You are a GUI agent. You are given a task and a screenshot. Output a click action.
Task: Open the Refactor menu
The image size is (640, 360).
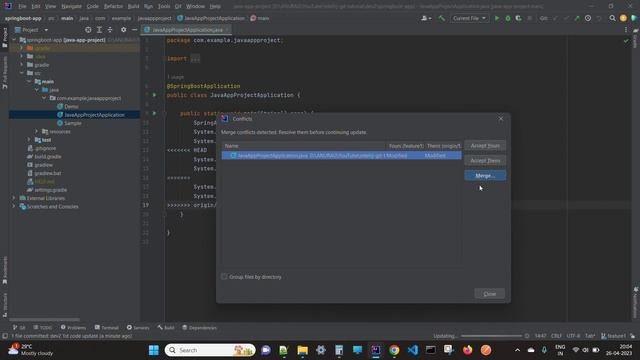click(x=113, y=6)
